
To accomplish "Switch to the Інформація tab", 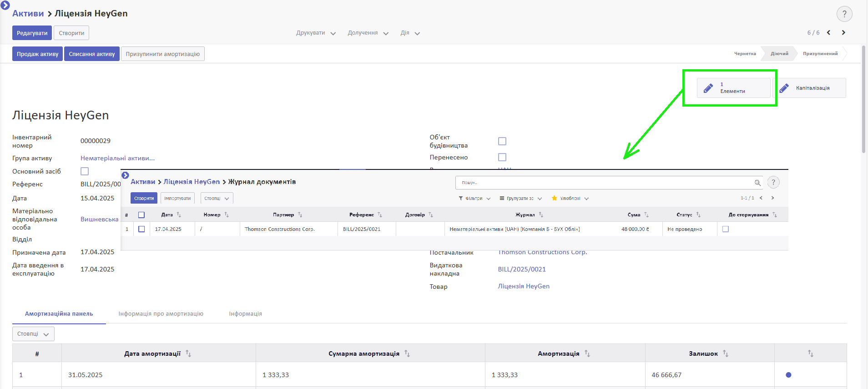I will point(246,314).
